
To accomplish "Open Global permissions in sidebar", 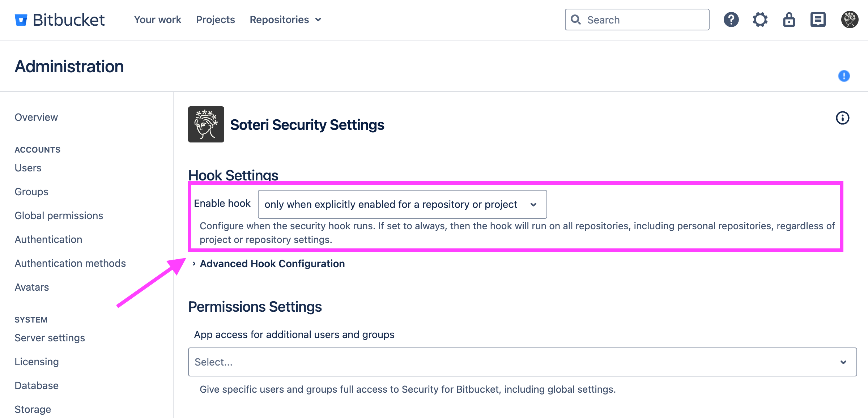I will click(x=59, y=216).
